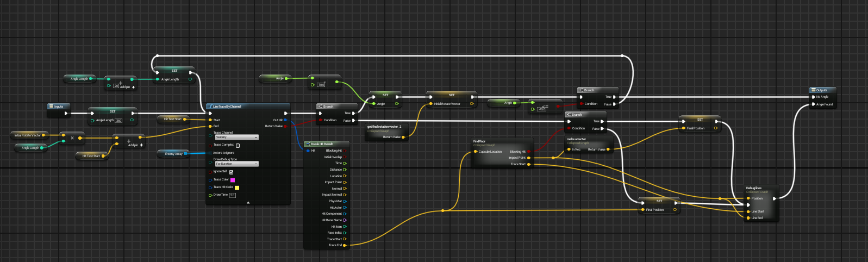This screenshot has height=262, width=868.
Task: Click the Impact Point pin on FindFloor
Action: (x=529, y=158)
